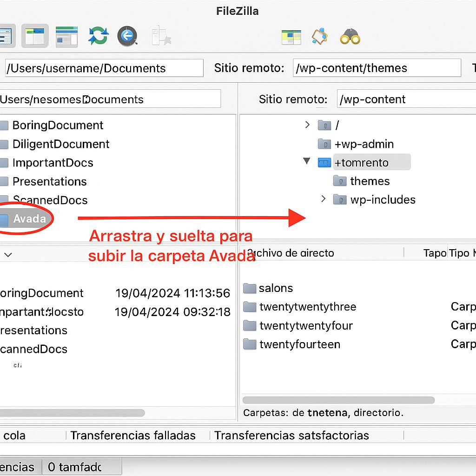Toggle synchronized browsing toolbar icon
This screenshot has height=476, width=476.
pos(319,36)
